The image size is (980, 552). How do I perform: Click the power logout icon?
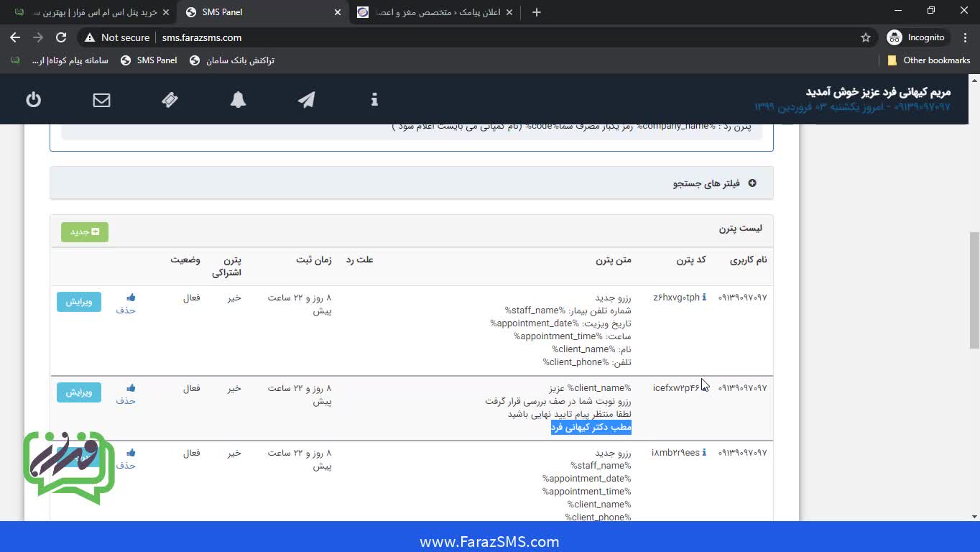[x=34, y=100]
